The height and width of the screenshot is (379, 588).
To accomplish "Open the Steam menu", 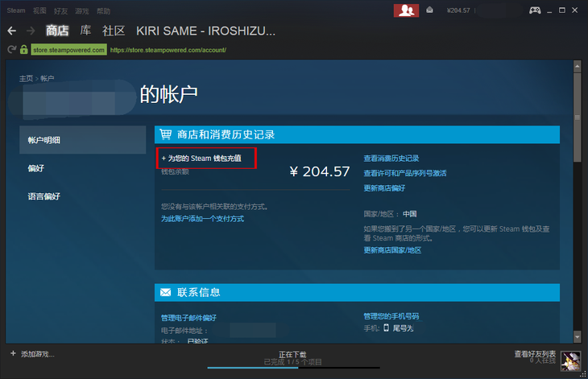I will (x=16, y=10).
